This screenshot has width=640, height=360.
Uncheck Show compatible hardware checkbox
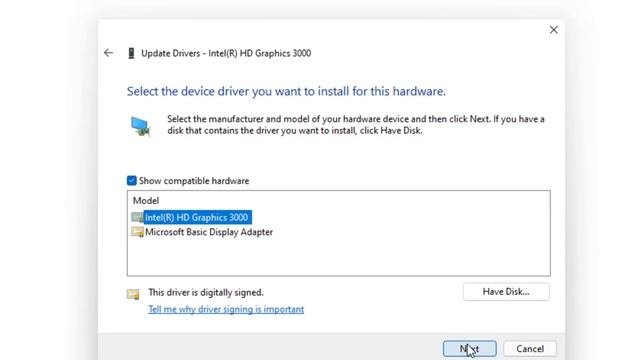[131, 180]
